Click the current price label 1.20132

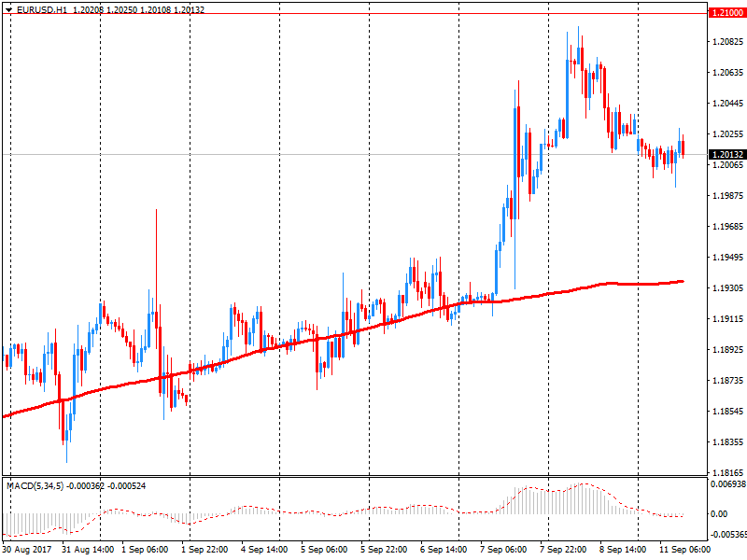pos(727,154)
